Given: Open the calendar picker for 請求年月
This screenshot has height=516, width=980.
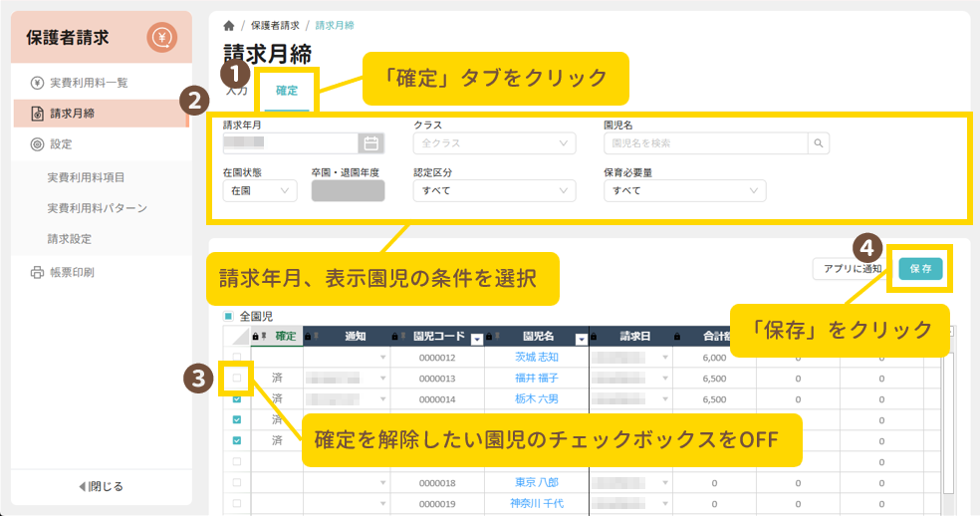Looking at the screenshot, I should click(369, 143).
